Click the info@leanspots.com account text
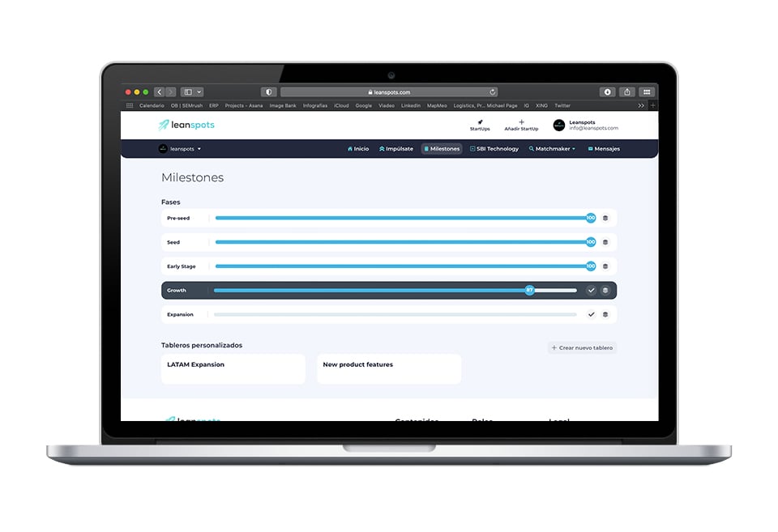Viewport: 778px width, 532px height. [x=593, y=128]
